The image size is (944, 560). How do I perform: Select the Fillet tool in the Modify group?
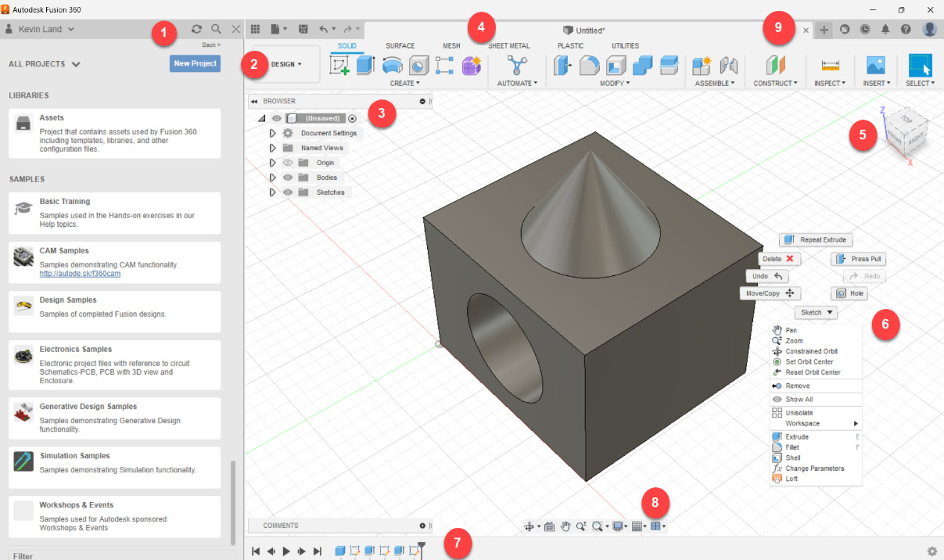(x=589, y=66)
